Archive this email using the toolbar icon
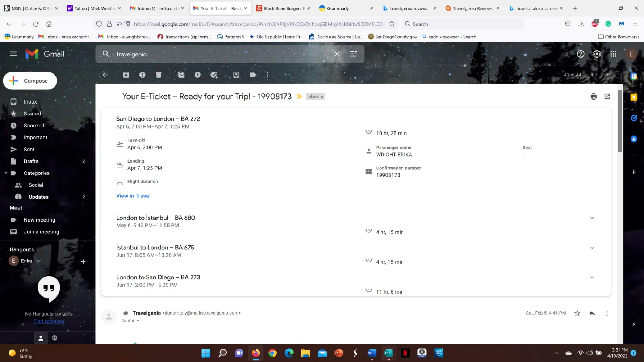 (x=126, y=75)
